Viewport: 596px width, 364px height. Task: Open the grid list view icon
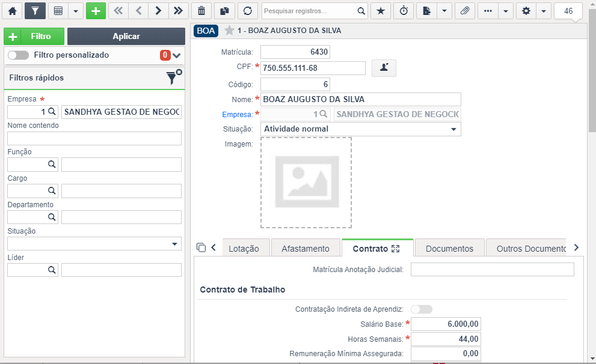(x=58, y=11)
